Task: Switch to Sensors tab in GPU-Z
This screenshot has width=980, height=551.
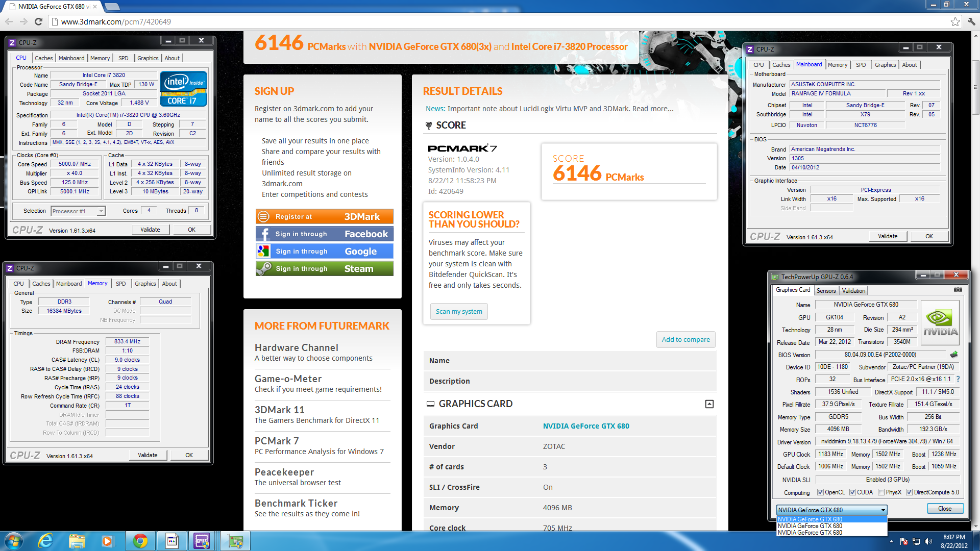Action: 826,291
